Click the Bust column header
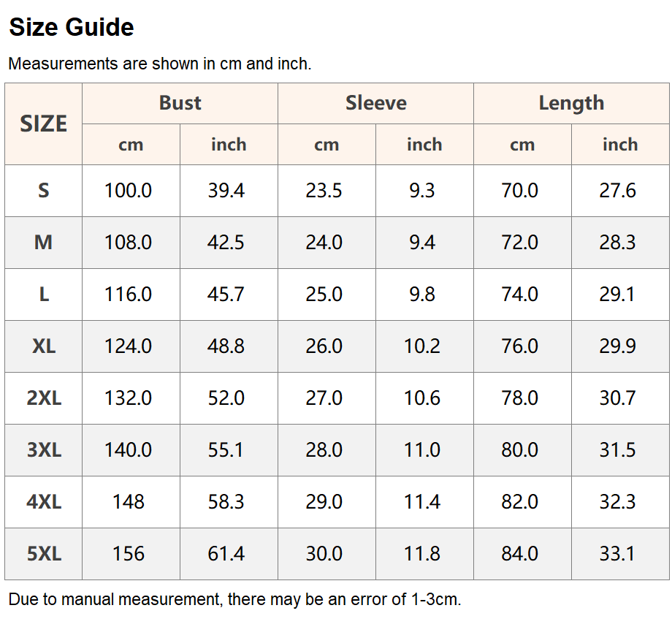 tap(180, 103)
